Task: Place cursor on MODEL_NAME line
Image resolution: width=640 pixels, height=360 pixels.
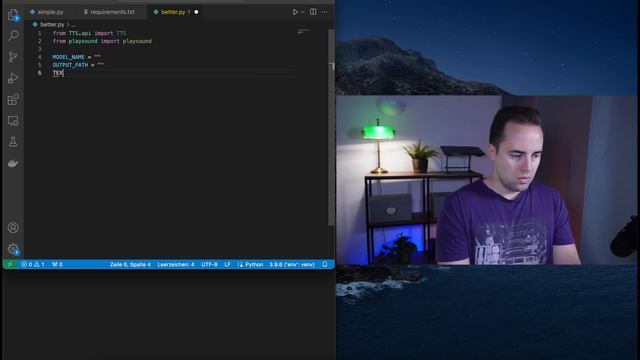Action: [x=76, y=57]
